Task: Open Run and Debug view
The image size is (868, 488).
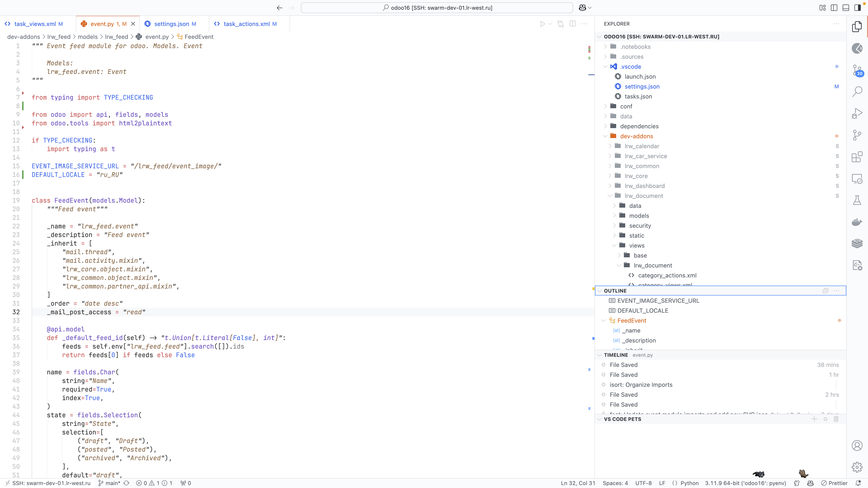Action: (x=857, y=113)
